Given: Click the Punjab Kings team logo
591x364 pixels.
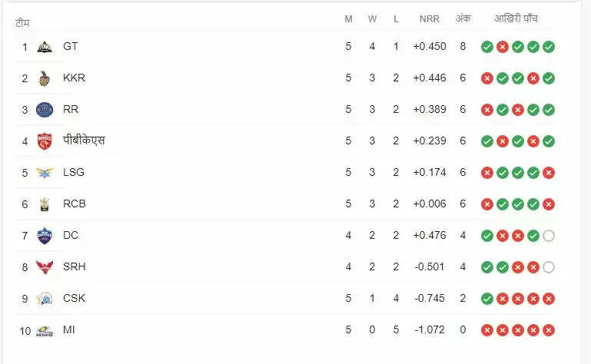Looking at the screenshot, I should click(x=45, y=141).
